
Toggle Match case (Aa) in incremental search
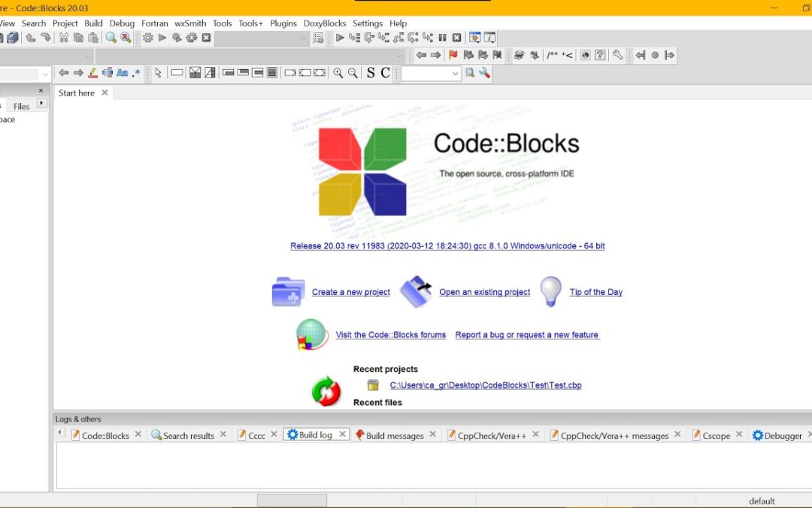(x=123, y=72)
